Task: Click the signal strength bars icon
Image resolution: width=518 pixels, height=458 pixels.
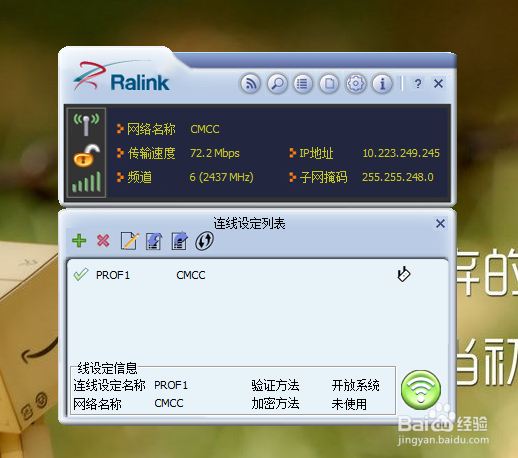Action: click(86, 182)
